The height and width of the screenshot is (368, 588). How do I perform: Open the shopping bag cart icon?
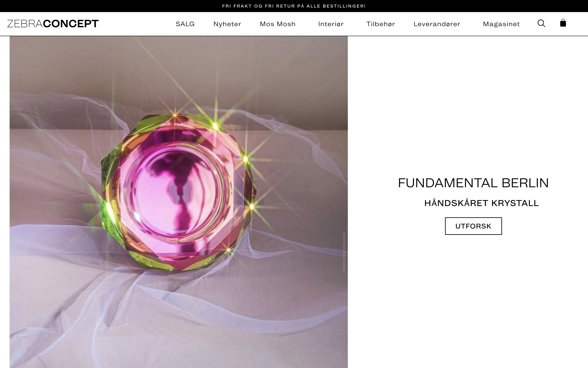[563, 23]
